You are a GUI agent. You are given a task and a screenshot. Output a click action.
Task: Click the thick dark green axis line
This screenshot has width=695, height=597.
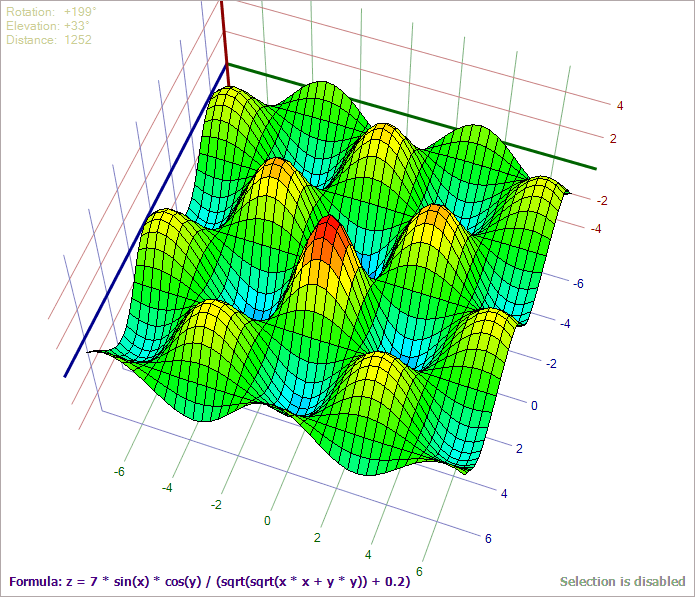pos(411,117)
